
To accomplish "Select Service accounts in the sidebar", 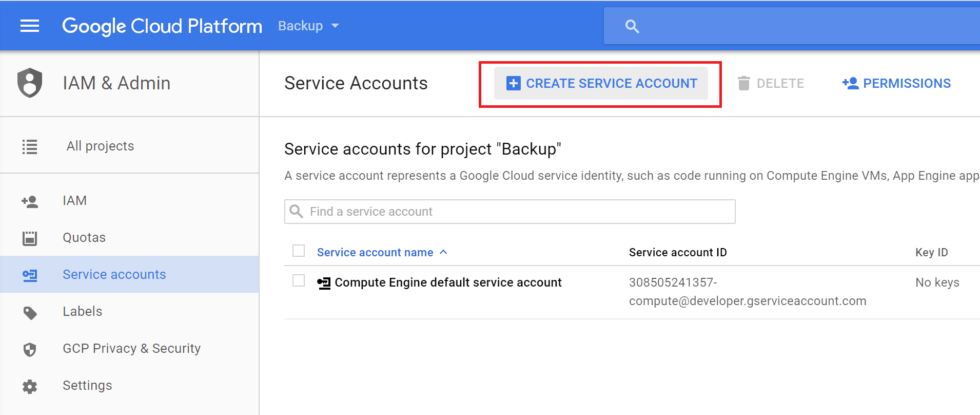I will pyautogui.click(x=129, y=274).
